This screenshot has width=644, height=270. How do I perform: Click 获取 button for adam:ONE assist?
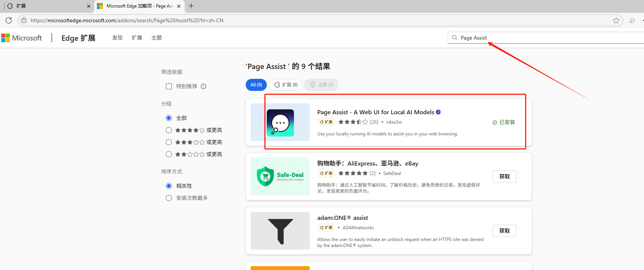[x=505, y=231]
